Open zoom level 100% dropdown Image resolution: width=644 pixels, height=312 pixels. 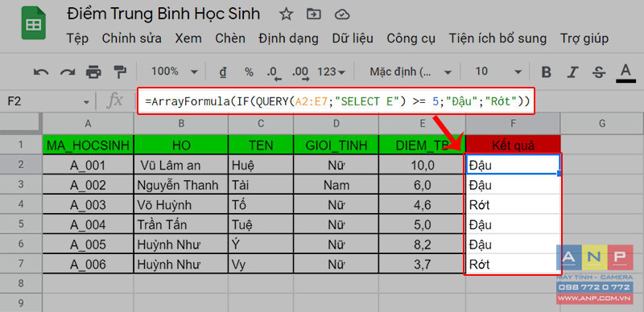pyautogui.click(x=175, y=72)
